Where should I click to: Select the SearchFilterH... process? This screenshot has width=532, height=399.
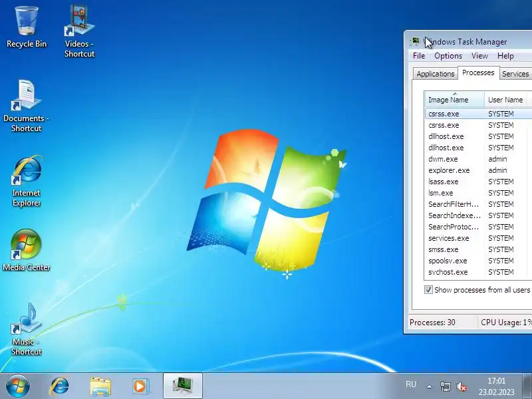point(478,204)
